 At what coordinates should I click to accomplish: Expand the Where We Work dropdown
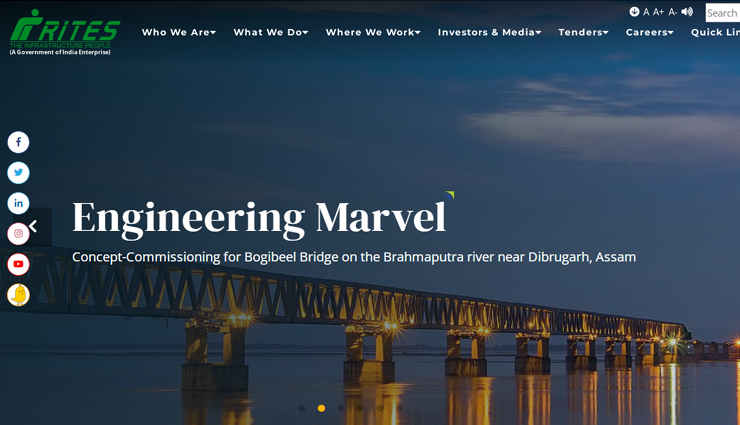coord(373,32)
